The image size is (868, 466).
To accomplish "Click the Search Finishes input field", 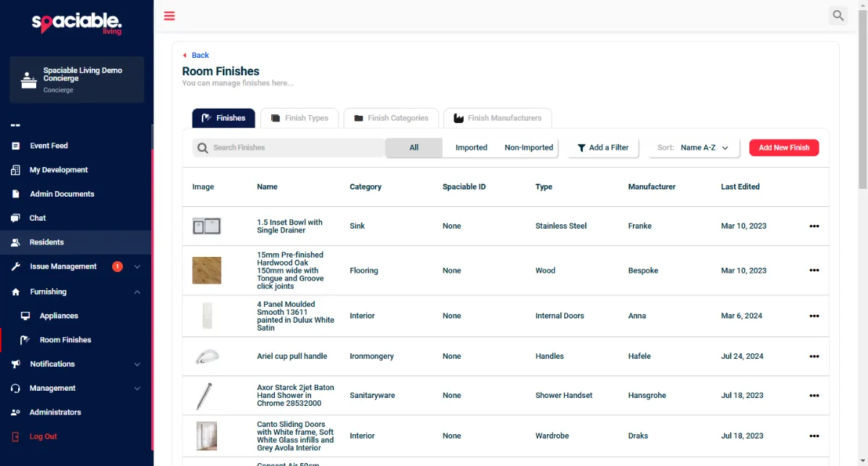I will click(289, 148).
